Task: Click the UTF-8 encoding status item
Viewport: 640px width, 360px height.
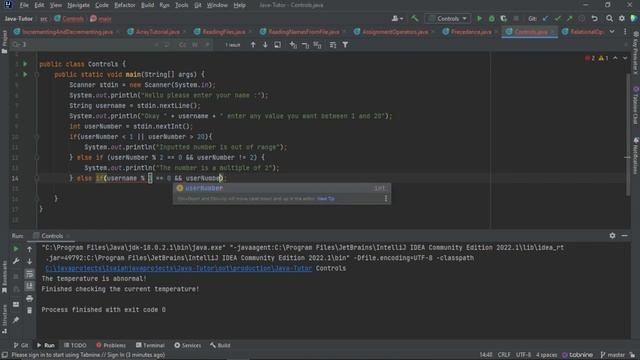Action: [523, 355]
